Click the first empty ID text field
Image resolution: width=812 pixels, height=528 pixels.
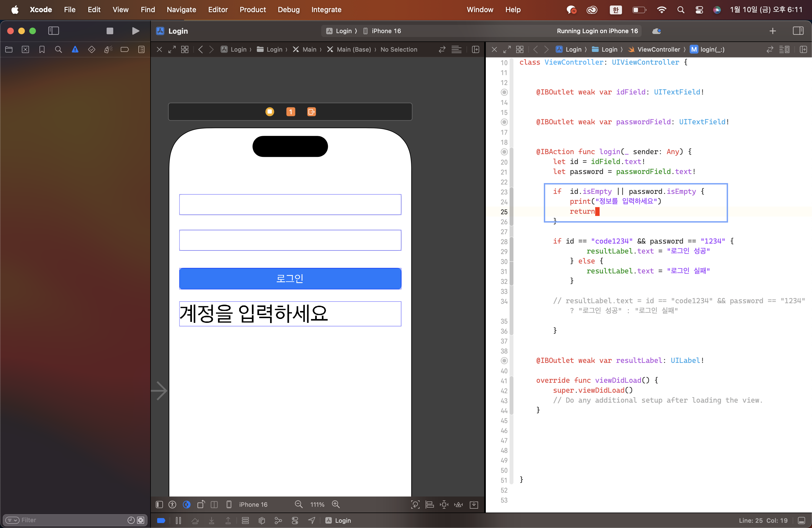[290, 205]
